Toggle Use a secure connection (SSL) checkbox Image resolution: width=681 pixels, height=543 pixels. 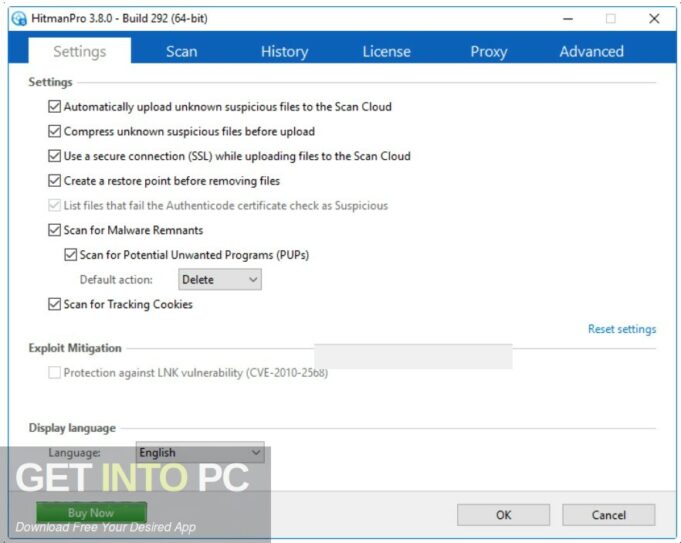54,156
